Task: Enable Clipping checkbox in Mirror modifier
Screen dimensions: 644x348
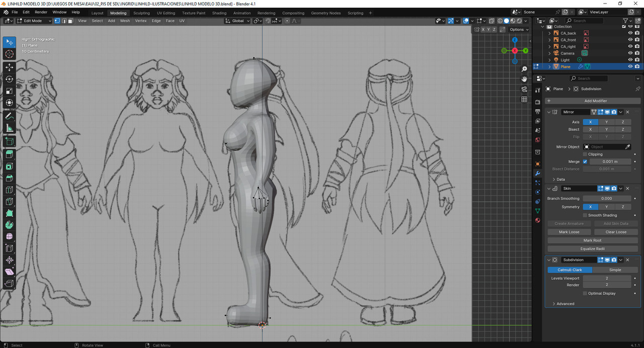Action: coord(585,154)
